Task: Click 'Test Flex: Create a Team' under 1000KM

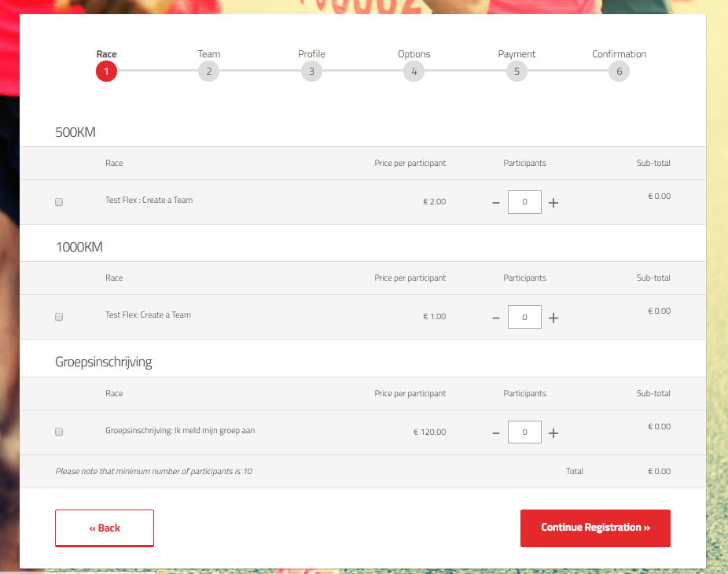Action: coord(148,315)
